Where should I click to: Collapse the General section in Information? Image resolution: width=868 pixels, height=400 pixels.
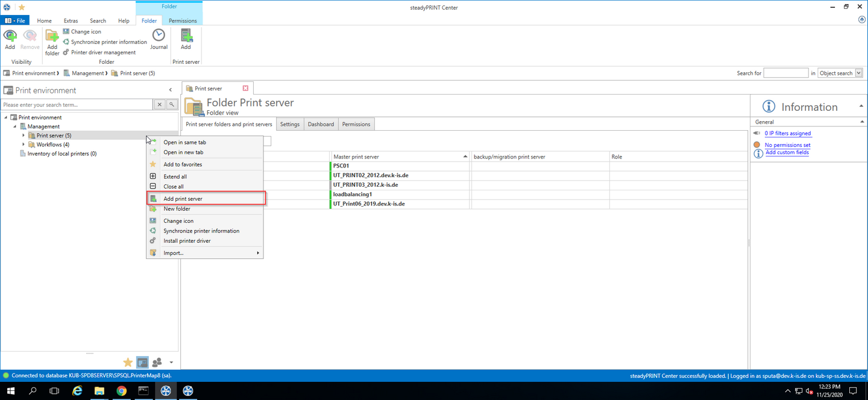tap(862, 122)
